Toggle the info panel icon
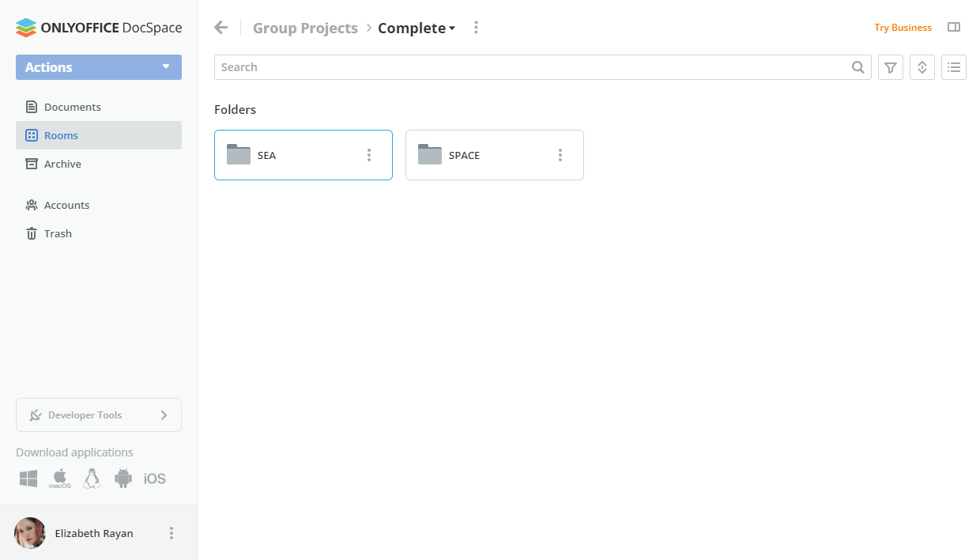Screen dimensions: 980x560 [954, 28]
